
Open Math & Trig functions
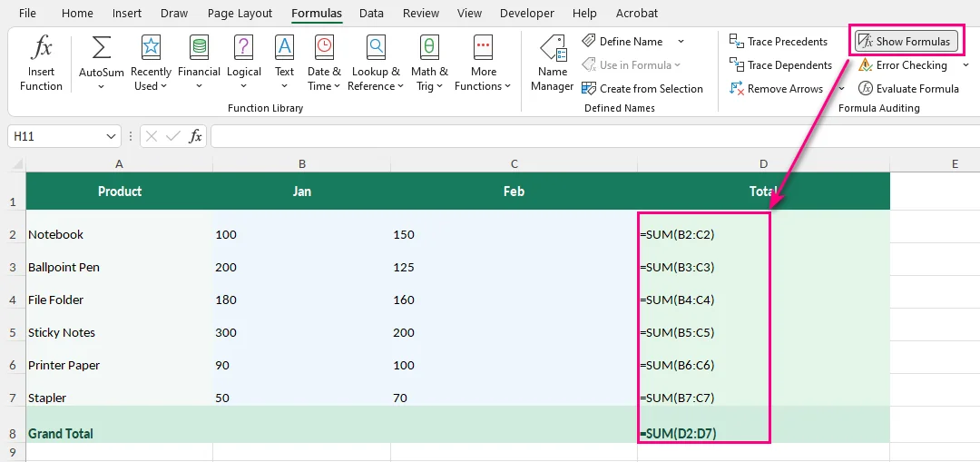pos(429,63)
